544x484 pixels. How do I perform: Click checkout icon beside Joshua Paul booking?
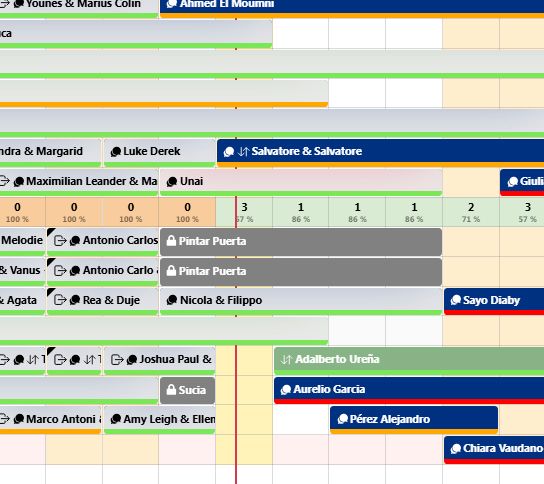[117, 360]
